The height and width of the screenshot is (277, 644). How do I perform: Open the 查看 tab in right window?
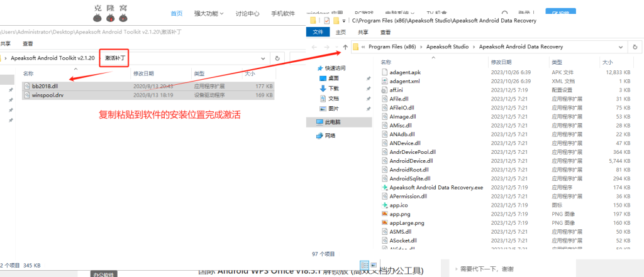(386, 32)
